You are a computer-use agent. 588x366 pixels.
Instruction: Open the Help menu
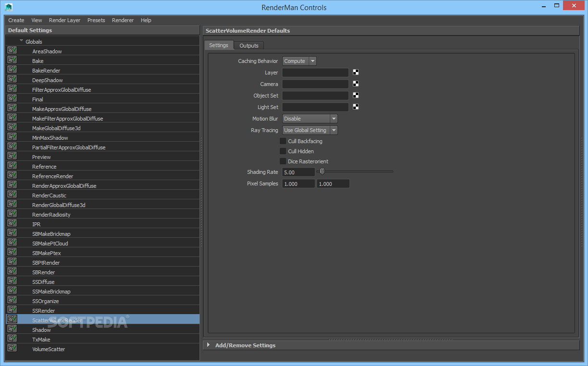pos(146,20)
